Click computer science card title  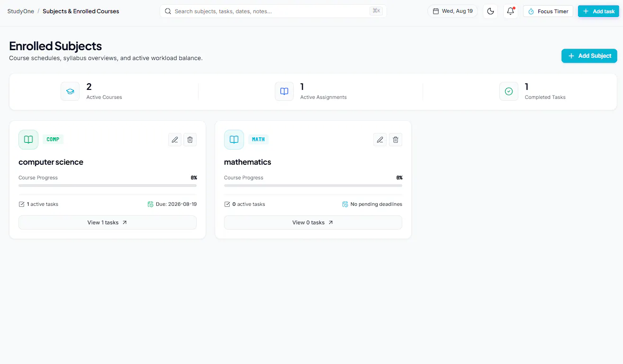tap(51, 162)
